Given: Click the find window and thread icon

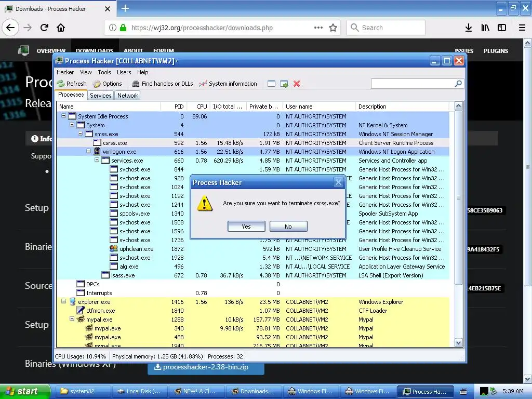Looking at the screenshot, I should point(284,84).
